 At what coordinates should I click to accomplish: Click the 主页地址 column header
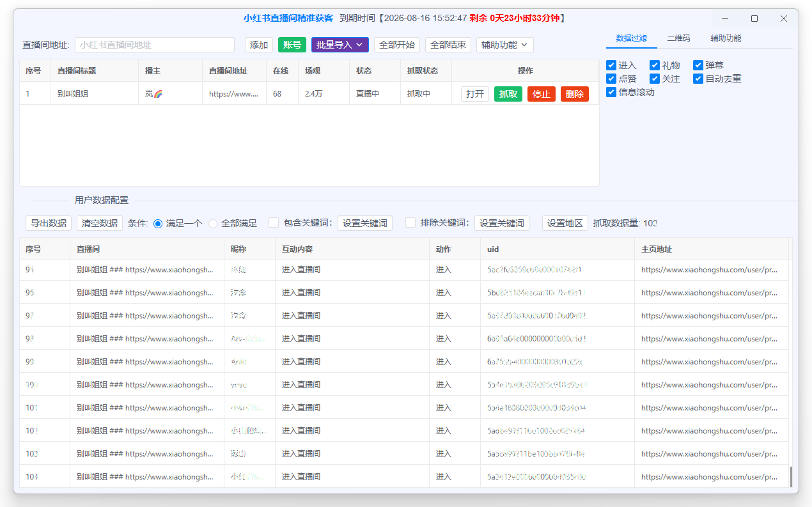pyautogui.click(x=711, y=249)
